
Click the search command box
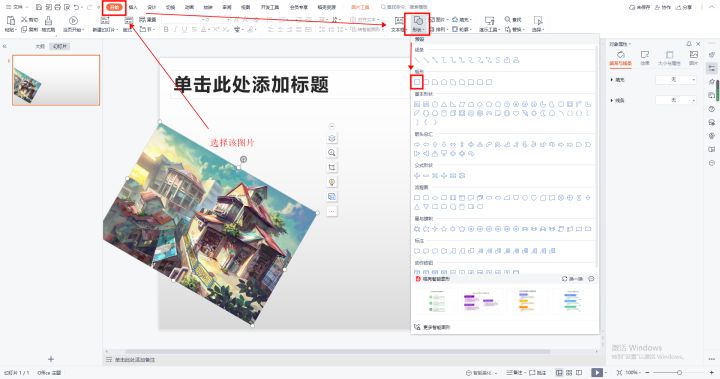[405, 7]
